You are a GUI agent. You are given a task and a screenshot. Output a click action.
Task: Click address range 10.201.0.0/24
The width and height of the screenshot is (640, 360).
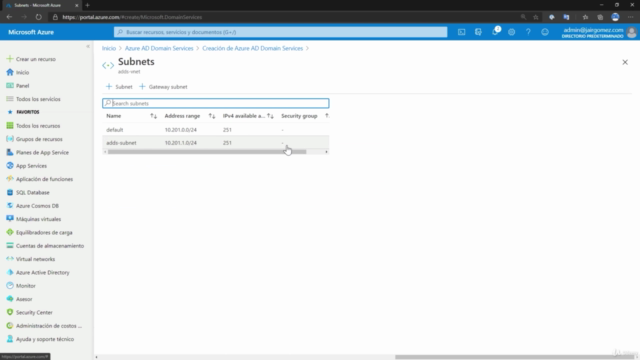pyautogui.click(x=181, y=130)
